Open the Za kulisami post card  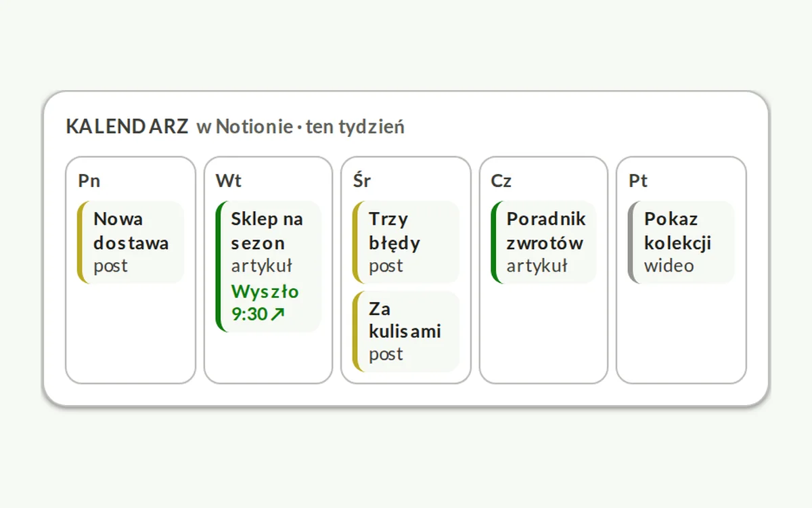[406, 331]
